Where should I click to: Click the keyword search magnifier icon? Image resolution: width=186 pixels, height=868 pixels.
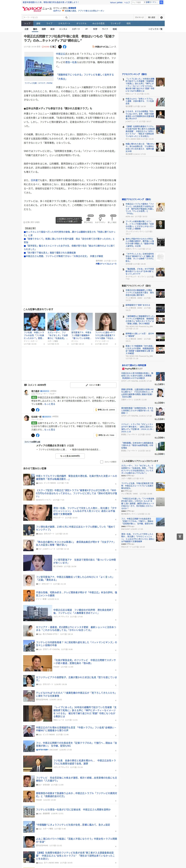tap(66, 18)
